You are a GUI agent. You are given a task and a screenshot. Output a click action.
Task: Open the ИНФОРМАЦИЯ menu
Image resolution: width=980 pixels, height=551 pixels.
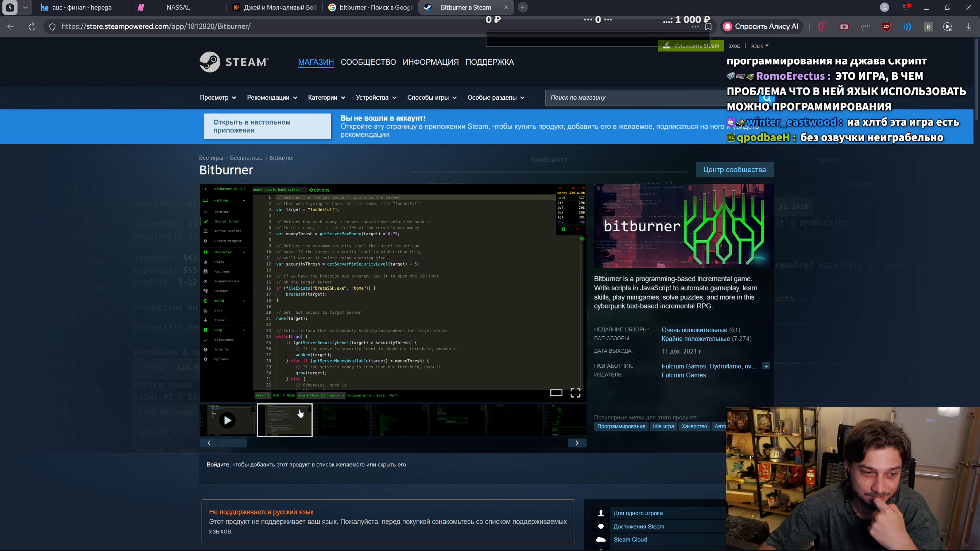[431, 62]
